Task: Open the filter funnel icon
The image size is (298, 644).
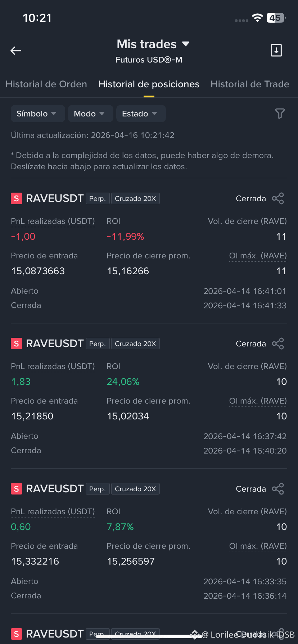Action: 280,114
